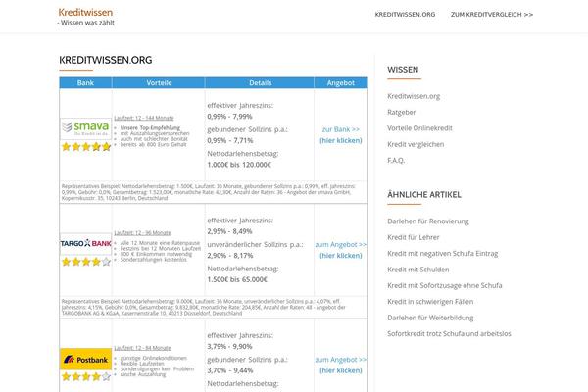Click the smava bank logo
Viewport: 588px width, 392px height.
[86, 128]
